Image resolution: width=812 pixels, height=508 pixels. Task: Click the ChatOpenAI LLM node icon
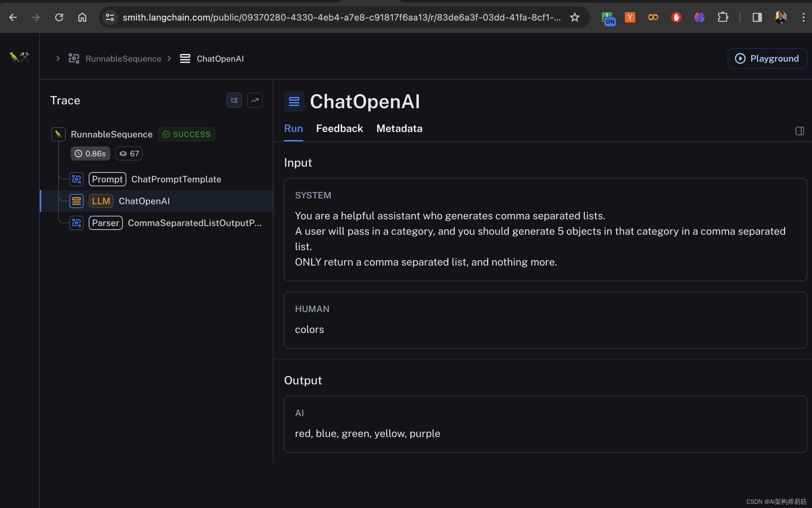point(77,201)
